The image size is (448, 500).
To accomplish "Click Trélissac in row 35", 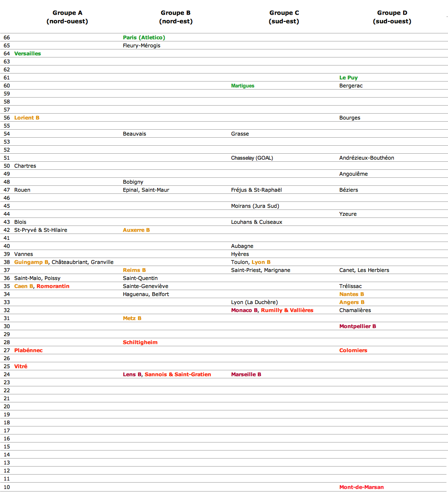I will point(350,287).
